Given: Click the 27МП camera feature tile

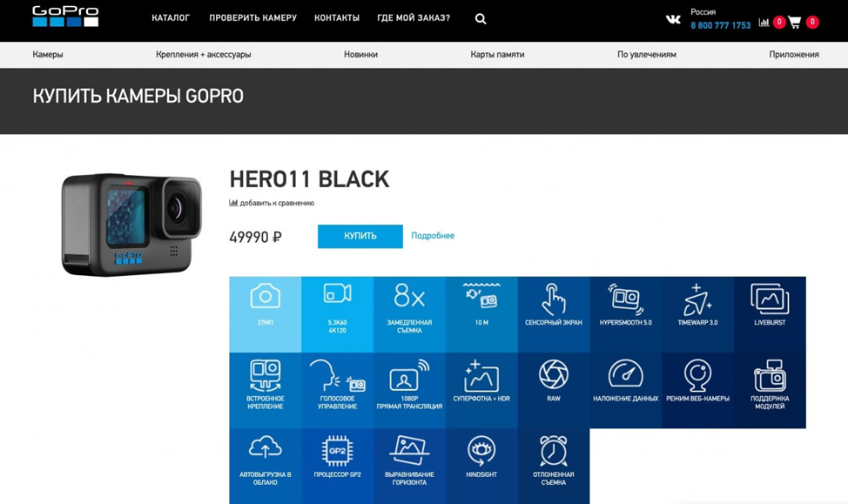Looking at the screenshot, I should pos(265,314).
